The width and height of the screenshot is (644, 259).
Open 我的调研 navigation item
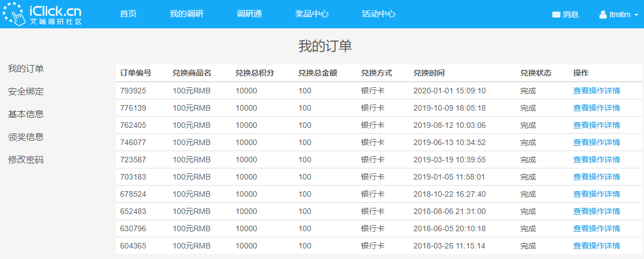coord(186,14)
